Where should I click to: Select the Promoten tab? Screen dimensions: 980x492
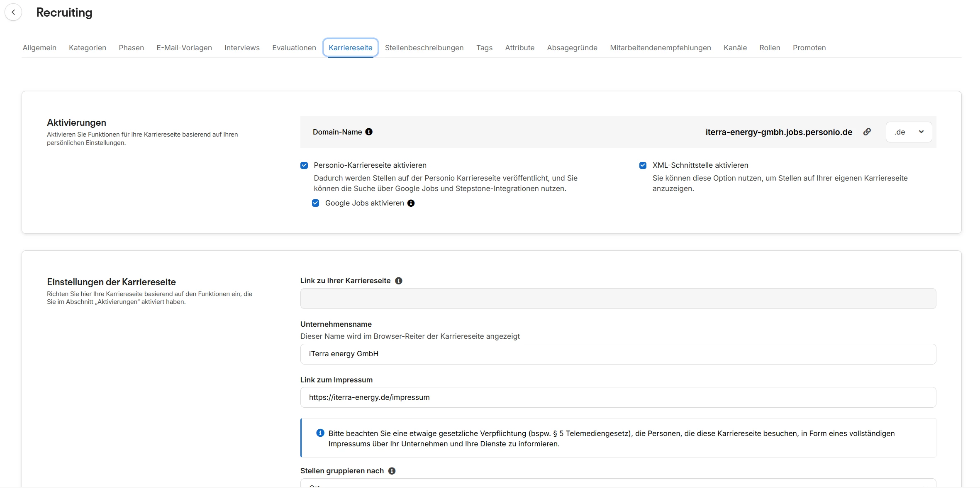point(809,48)
